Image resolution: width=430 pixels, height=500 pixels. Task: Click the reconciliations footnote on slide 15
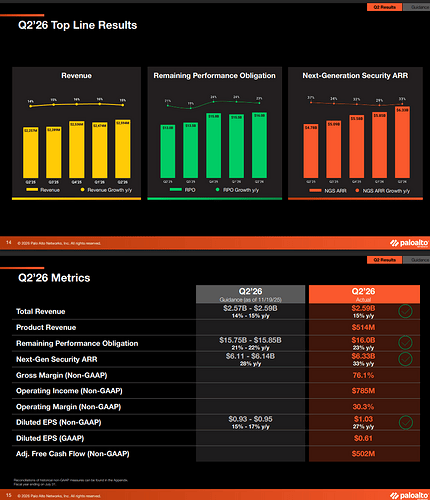(71, 482)
